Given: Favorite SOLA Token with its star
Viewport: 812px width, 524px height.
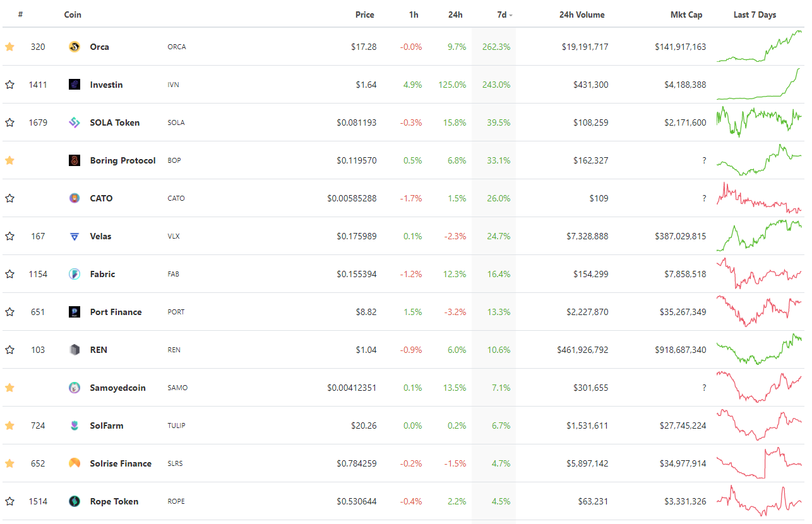Looking at the screenshot, I should tap(9, 122).
